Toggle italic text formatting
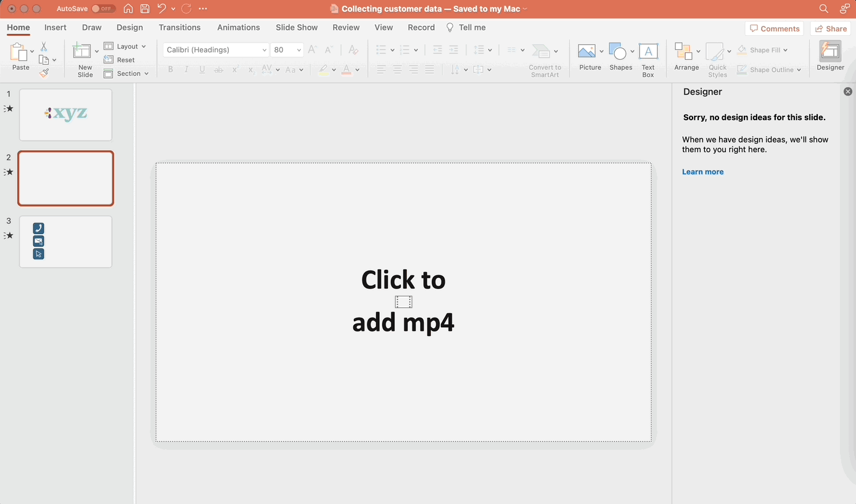The width and height of the screenshot is (856, 504). coord(186,70)
